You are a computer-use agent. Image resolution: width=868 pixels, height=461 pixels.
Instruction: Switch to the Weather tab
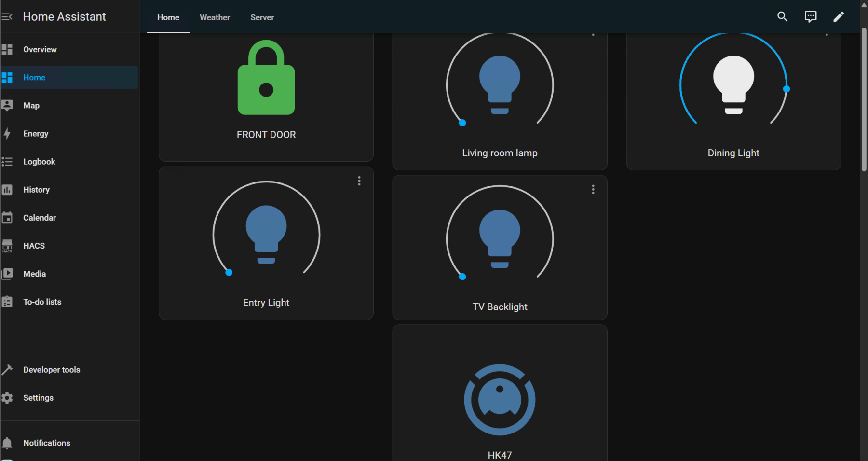(x=215, y=17)
